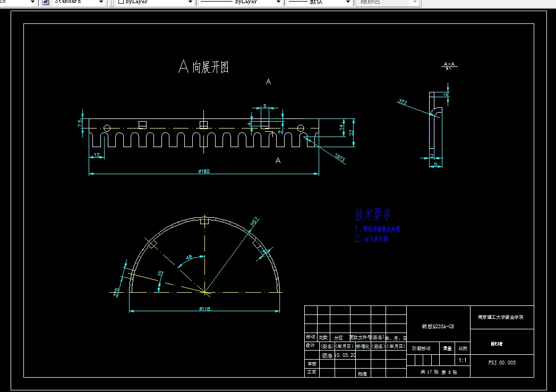The width and height of the screenshot is (556, 392).
Task: Select the 22 height dimension
Action: [351, 132]
